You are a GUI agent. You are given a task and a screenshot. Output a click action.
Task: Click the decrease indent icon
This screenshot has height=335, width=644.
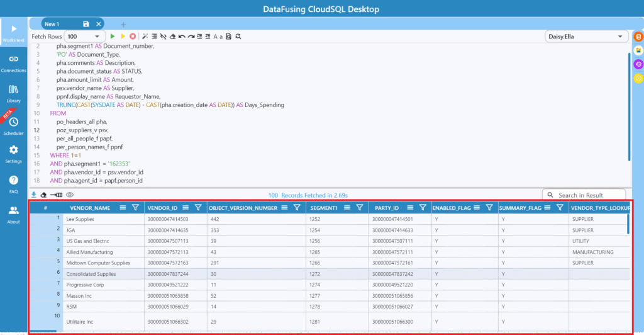pos(208,37)
